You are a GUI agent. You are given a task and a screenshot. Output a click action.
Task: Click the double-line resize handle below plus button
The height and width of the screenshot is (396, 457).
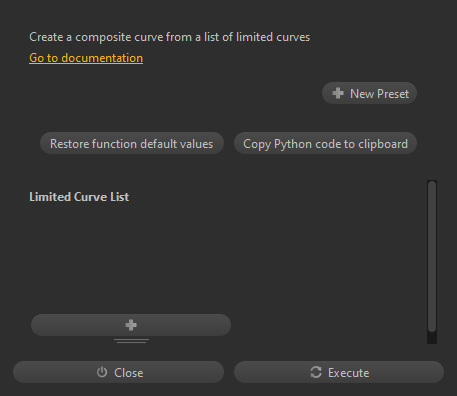(131, 341)
